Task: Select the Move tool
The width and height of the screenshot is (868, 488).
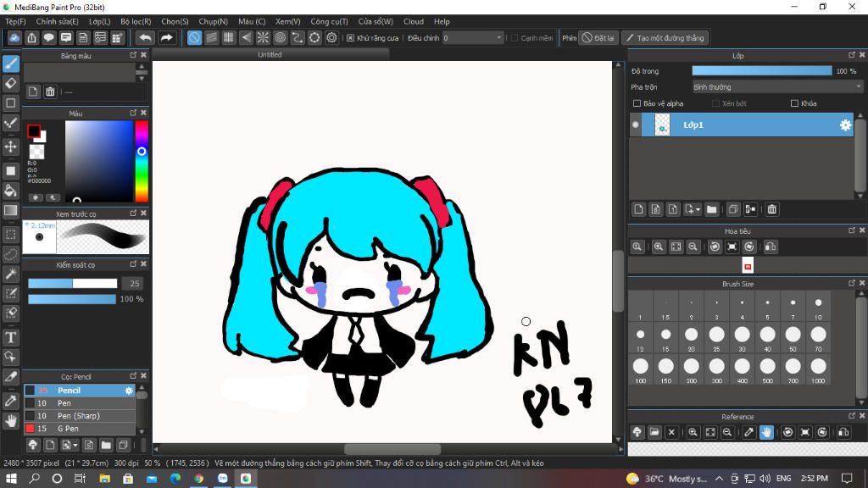Action: [10, 147]
